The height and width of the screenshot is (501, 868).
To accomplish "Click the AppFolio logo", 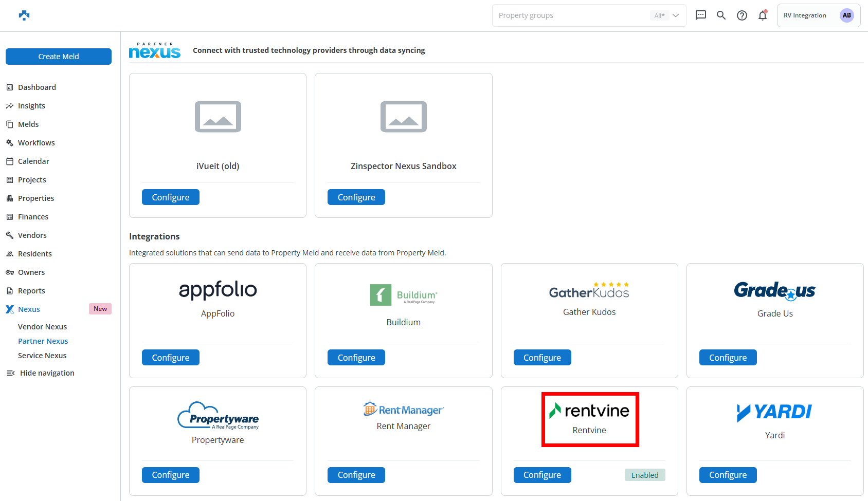I will click(218, 290).
